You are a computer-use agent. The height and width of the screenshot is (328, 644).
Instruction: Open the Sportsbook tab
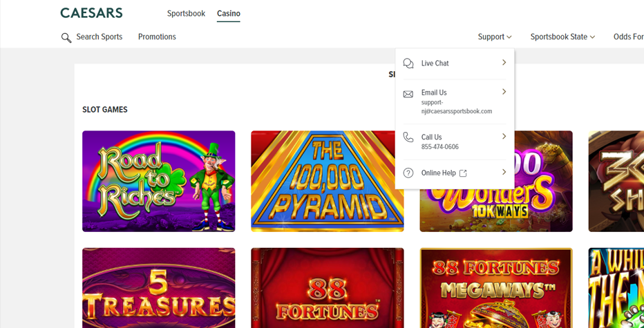point(186,14)
